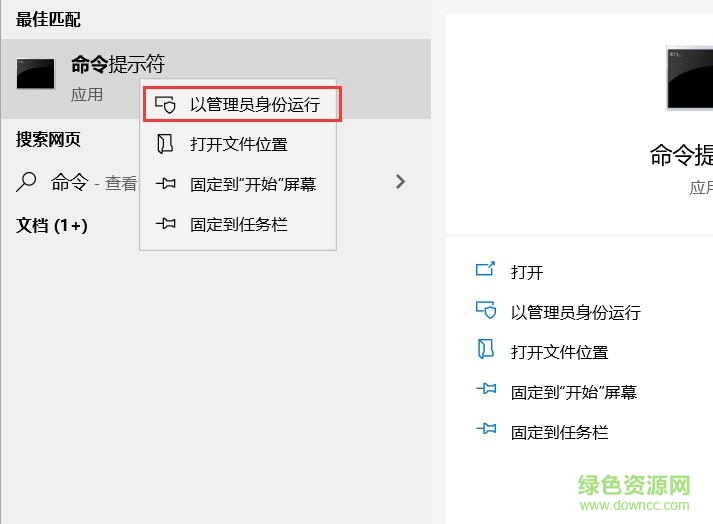Click the Command Prompt icon in best match
This screenshot has height=524, width=713.
pyautogui.click(x=35, y=75)
